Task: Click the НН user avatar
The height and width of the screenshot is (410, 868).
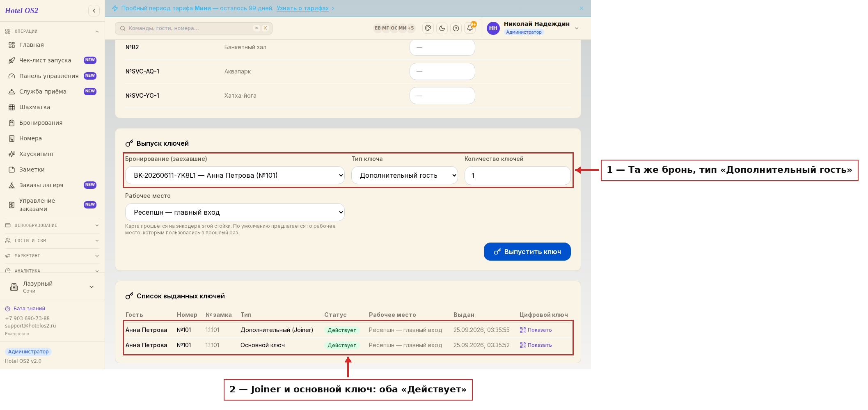Action: pos(493,28)
